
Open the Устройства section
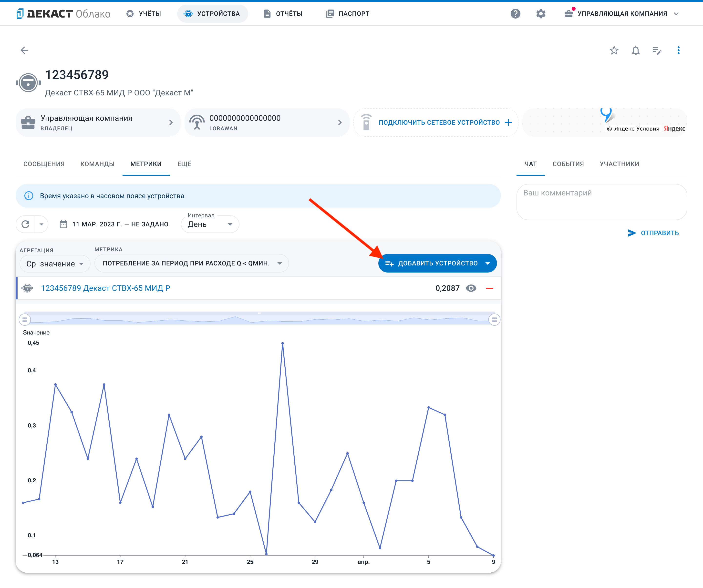point(212,14)
